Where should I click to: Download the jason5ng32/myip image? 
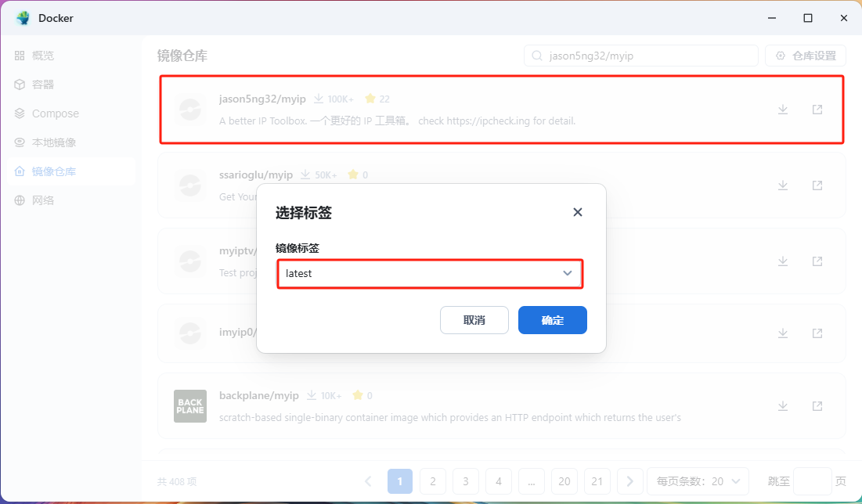[783, 110]
